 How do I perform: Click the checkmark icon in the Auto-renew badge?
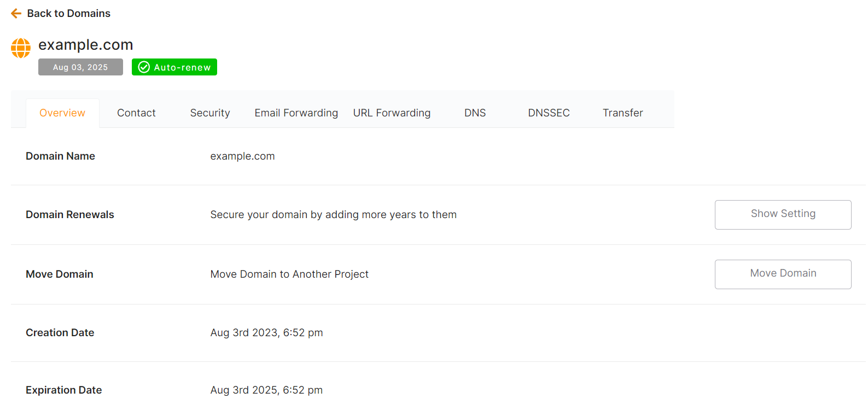coord(144,67)
